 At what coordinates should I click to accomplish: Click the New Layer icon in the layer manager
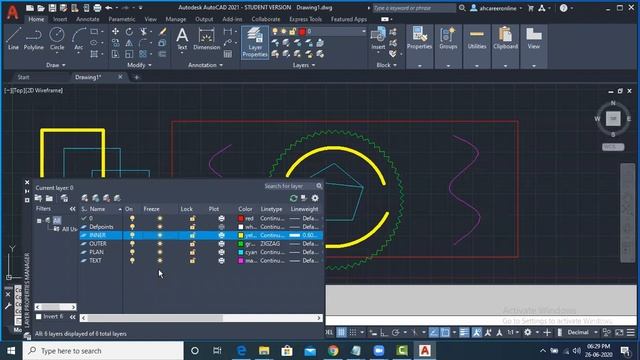coord(84,198)
